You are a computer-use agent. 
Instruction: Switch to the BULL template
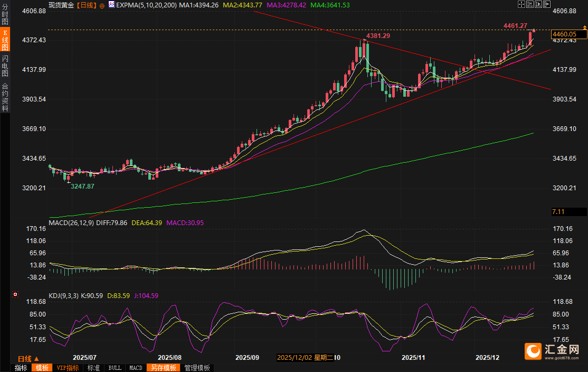(115, 368)
